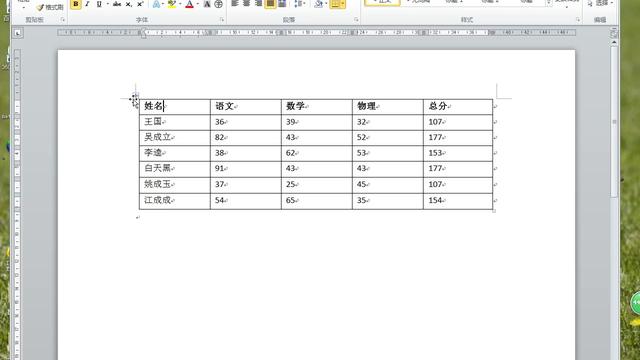Click the name cell 王国
Image resolution: width=640 pixels, height=360 pixels.
[175, 122]
